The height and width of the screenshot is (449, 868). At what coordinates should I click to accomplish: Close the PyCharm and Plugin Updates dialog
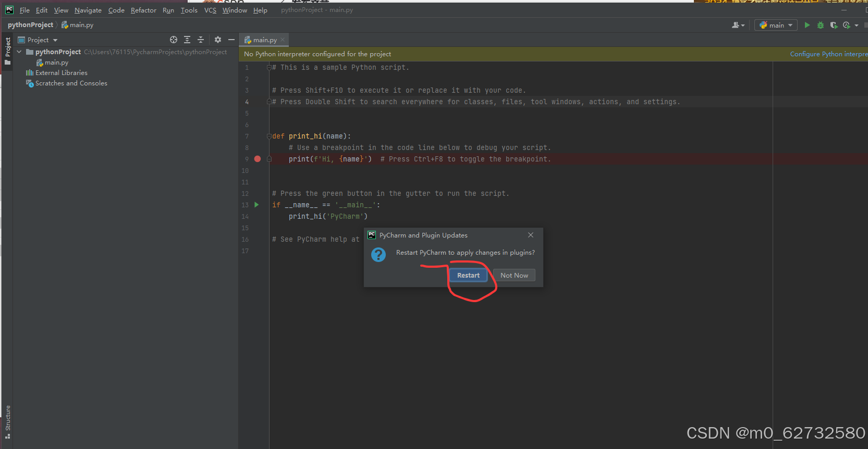[531, 235]
